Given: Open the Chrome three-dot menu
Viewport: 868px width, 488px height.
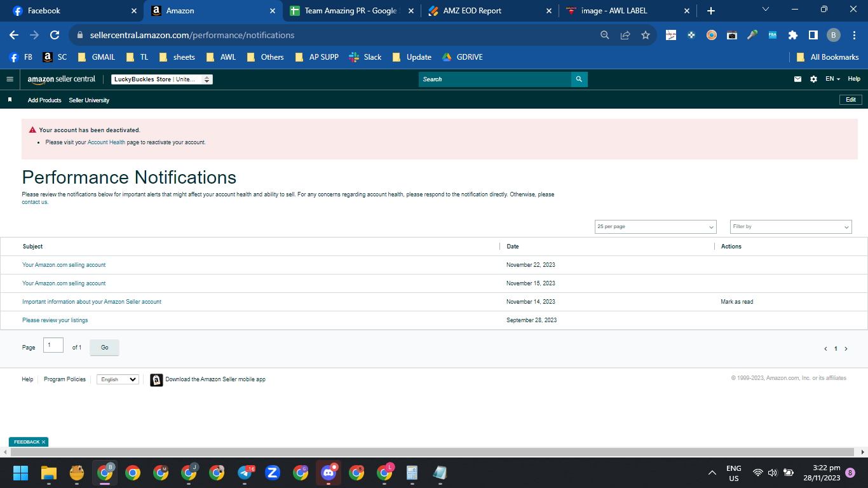Looking at the screenshot, I should pos(853,35).
